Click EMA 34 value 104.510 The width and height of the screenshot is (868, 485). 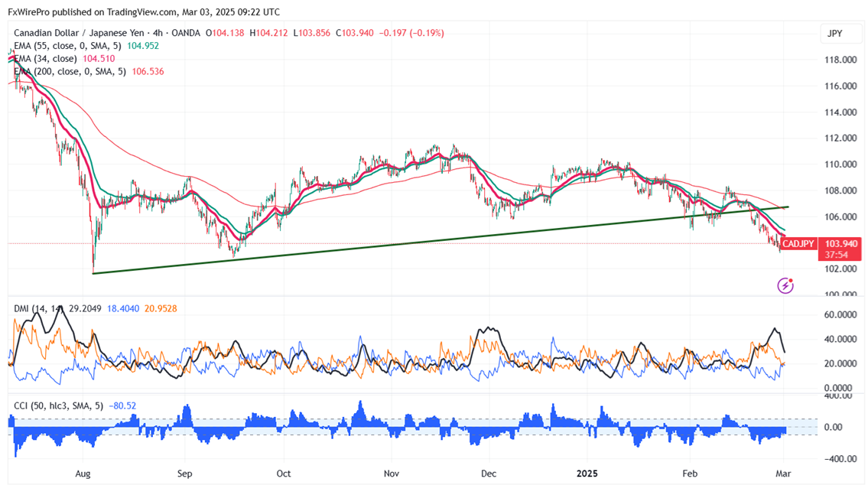click(x=99, y=59)
